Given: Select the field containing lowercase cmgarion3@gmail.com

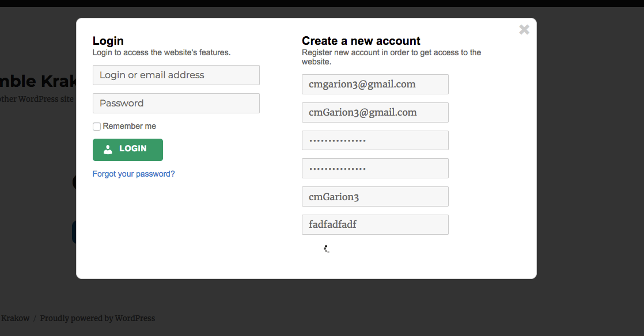Looking at the screenshot, I should (x=375, y=85).
